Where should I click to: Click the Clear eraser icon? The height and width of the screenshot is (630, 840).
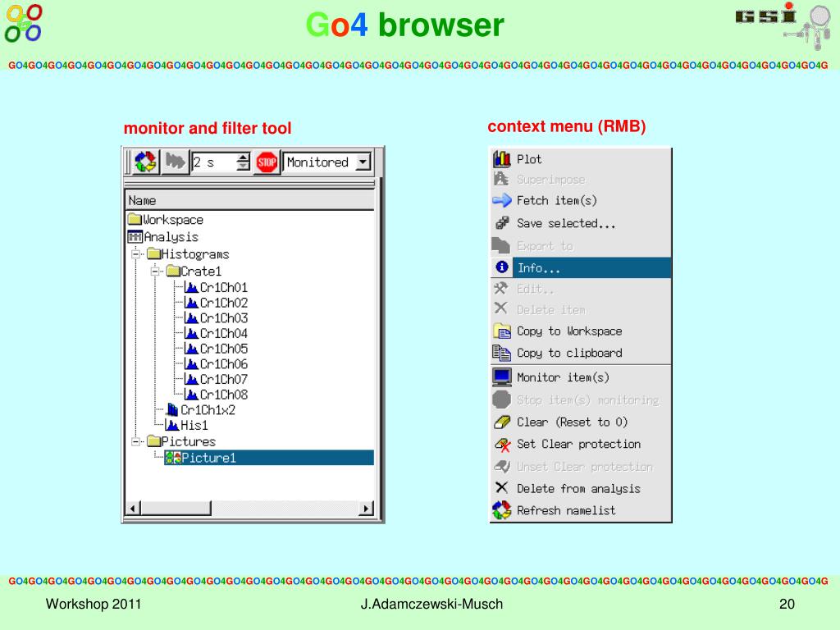pos(502,422)
